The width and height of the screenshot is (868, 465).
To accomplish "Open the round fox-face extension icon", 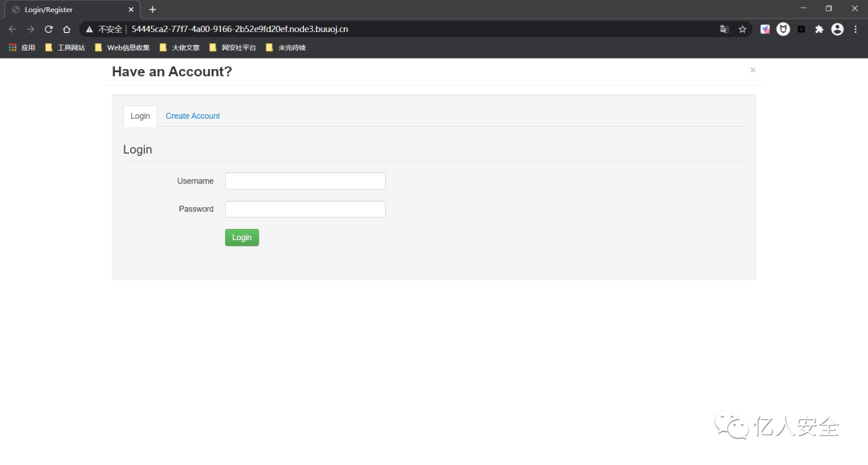I will (x=783, y=29).
